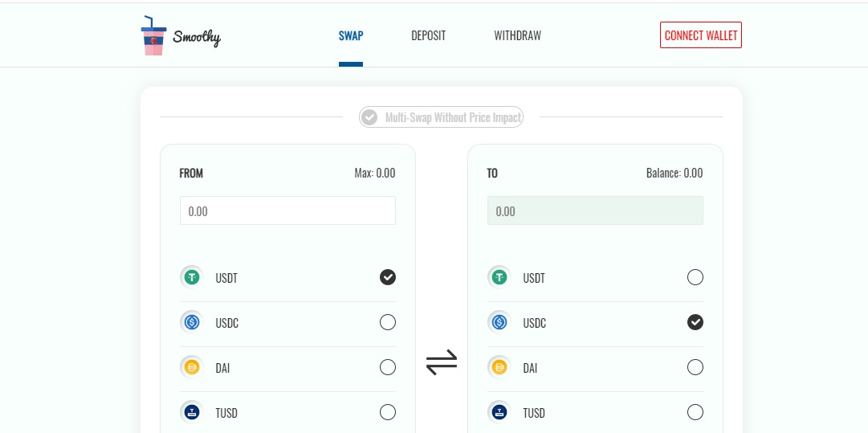Click the USDT label in TO list
The height and width of the screenshot is (433, 868).
pos(534,278)
